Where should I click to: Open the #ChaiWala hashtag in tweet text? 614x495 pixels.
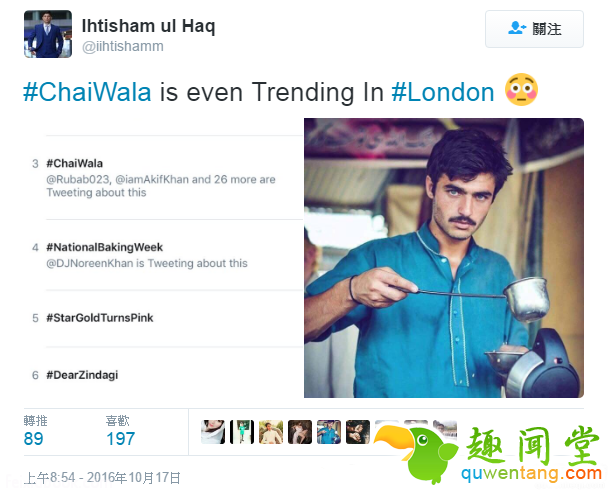coord(87,92)
